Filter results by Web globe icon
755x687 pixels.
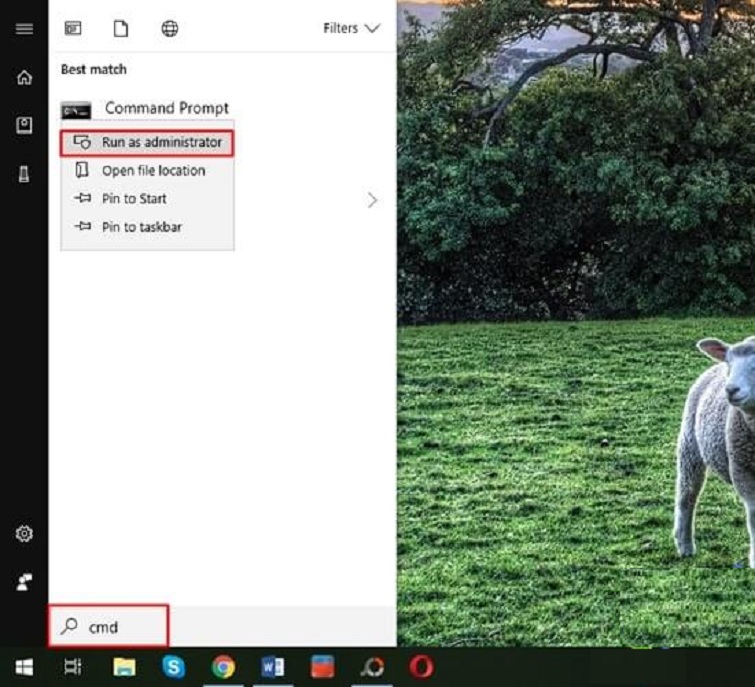coord(170,29)
